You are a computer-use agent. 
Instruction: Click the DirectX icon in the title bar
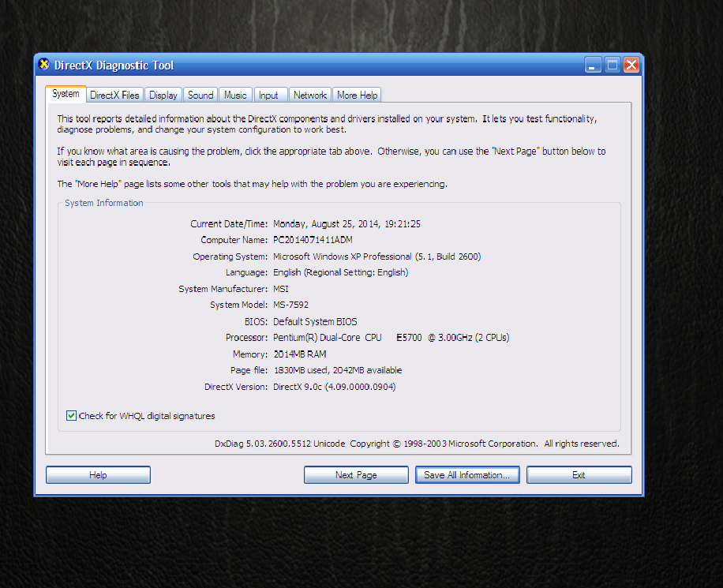(44, 66)
